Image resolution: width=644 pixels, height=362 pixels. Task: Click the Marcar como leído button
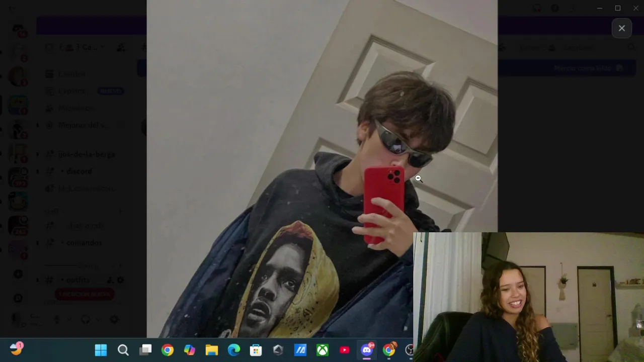[x=588, y=68]
